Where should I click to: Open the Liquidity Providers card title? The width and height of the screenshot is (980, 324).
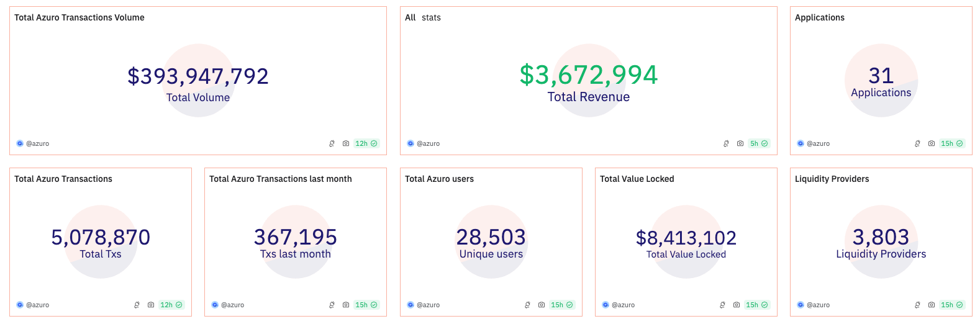pyautogui.click(x=832, y=179)
